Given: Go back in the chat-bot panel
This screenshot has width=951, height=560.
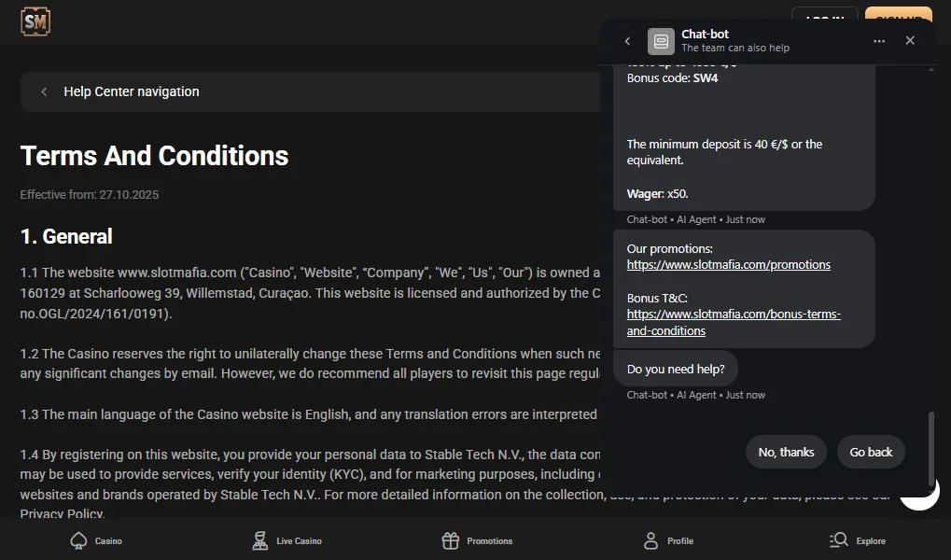Looking at the screenshot, I should [628, 41].
